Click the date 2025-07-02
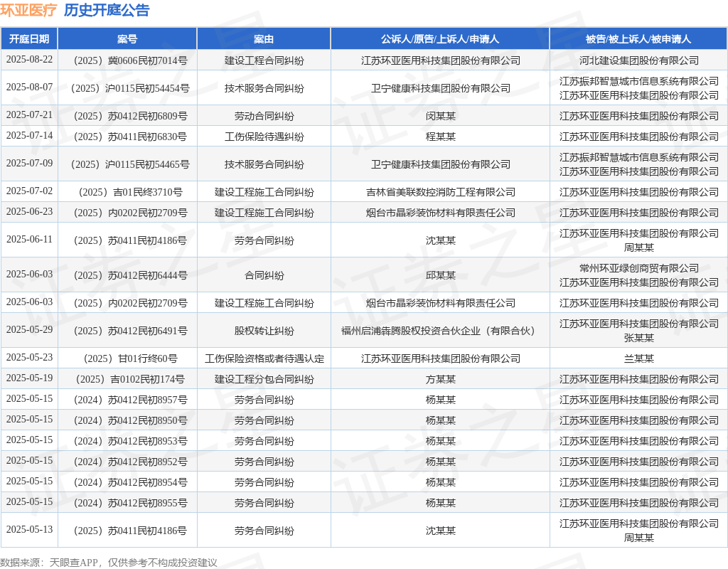The image size is (728, 569). [x=29, y=191]
